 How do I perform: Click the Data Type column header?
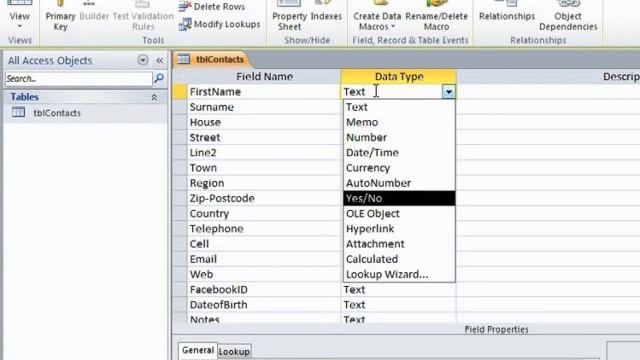click(x=398, y=77)
